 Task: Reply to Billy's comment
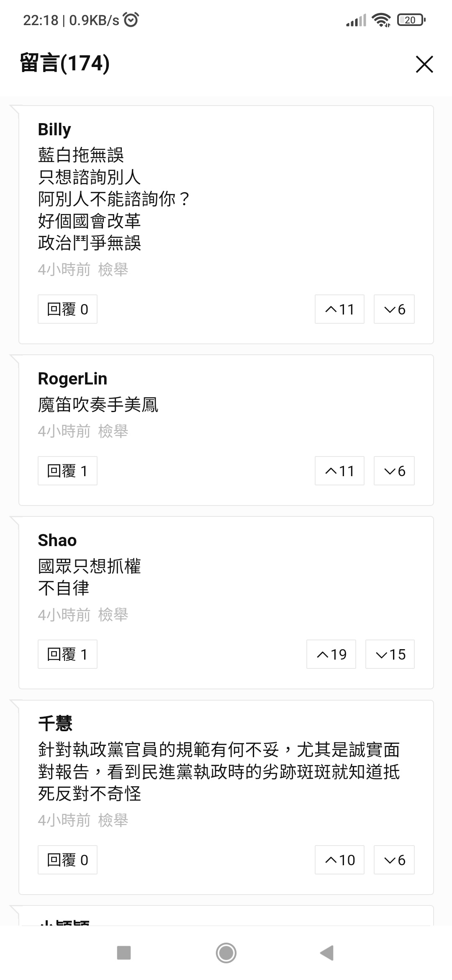(x=67, y=309)
